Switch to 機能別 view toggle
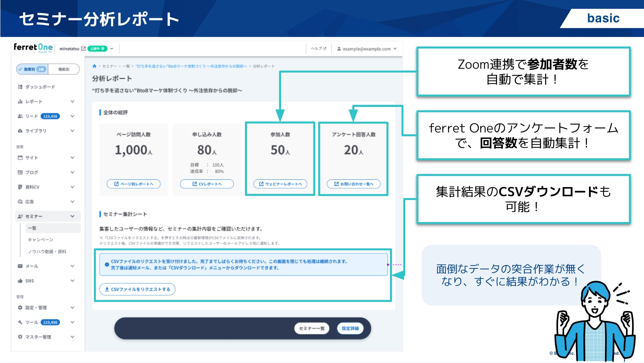The image size is (644, 363). click(64, 69)
